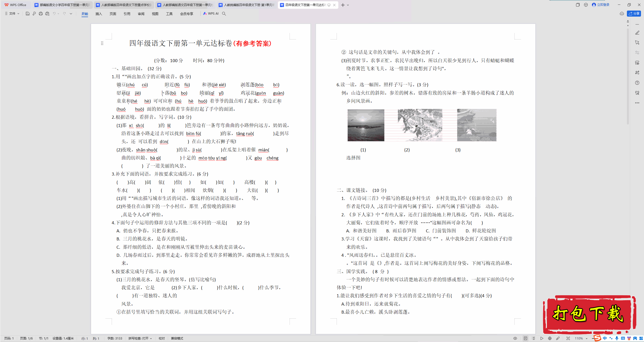The height and width of the screenshot is (342, 644).
Task: Click 校对 proofreading in status bar
Action: 162,338
